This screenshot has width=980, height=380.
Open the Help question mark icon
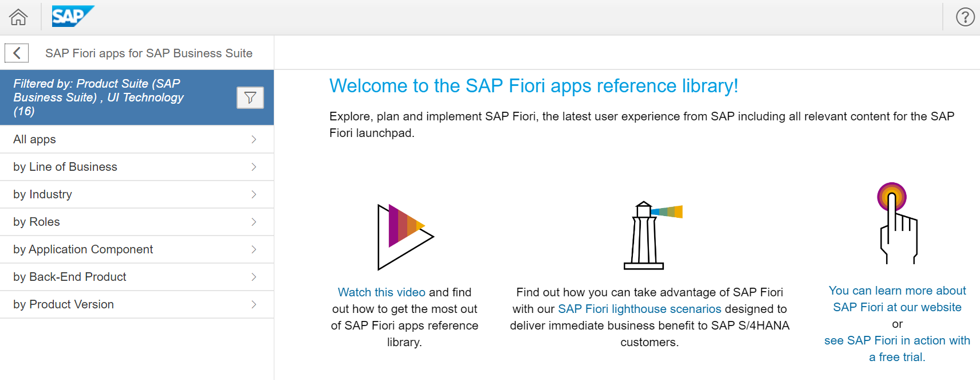click(965, 17)
